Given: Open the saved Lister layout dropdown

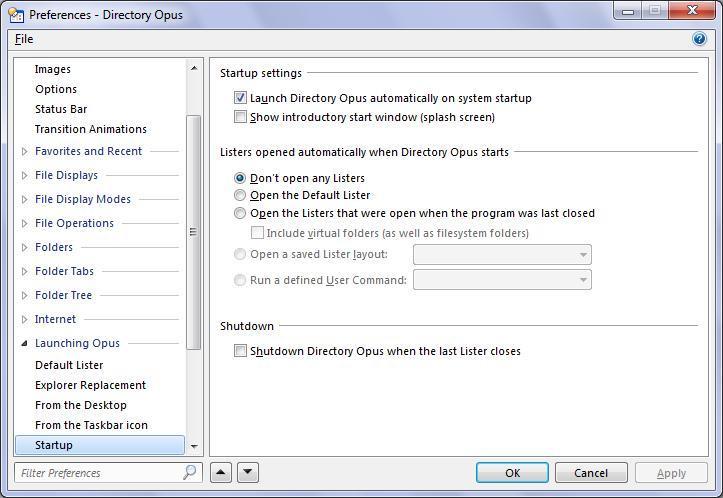Looking at the screenshot, I should tap(502, 255).
